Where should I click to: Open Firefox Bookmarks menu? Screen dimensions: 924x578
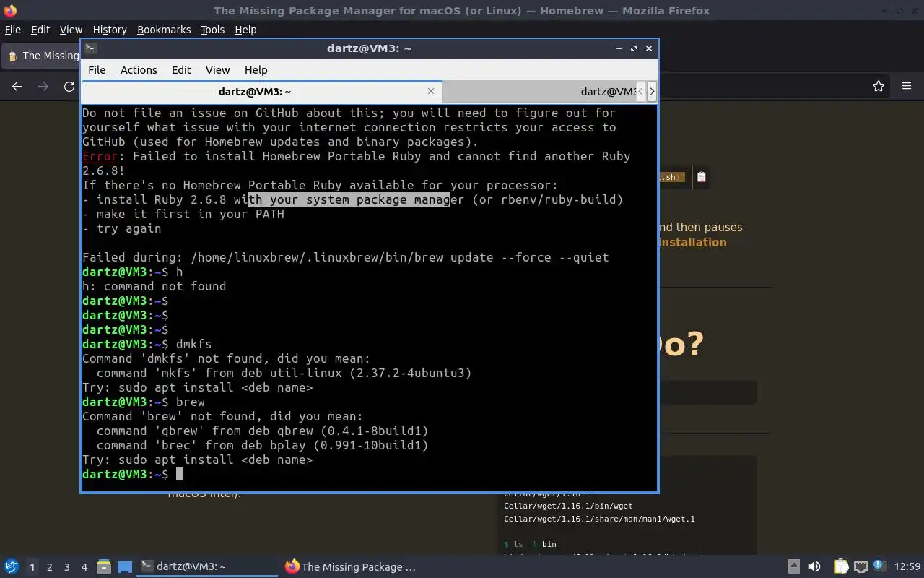164,30
